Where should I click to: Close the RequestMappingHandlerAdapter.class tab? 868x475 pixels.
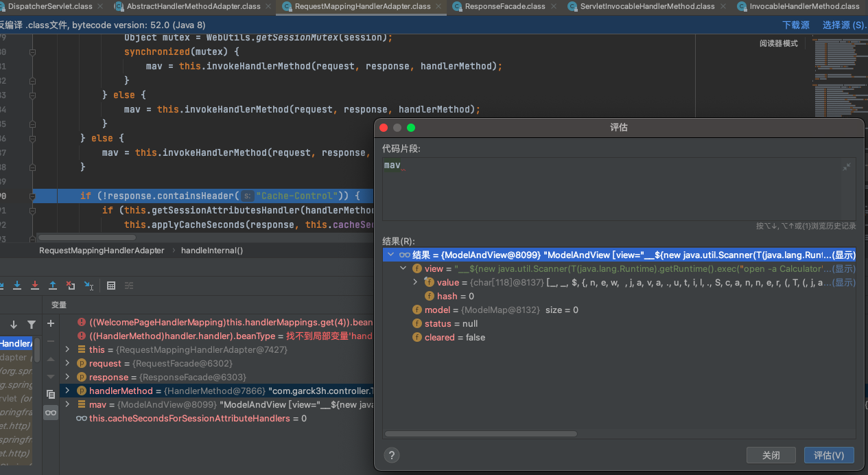(439, 6)
